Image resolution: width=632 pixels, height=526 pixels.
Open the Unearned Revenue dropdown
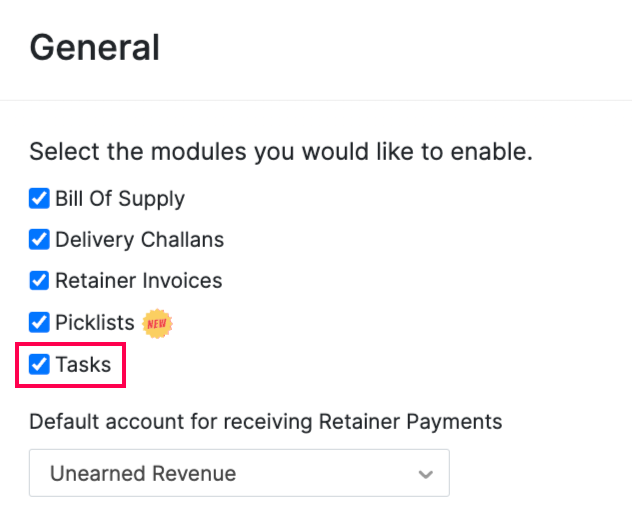(x=239, y=473)
